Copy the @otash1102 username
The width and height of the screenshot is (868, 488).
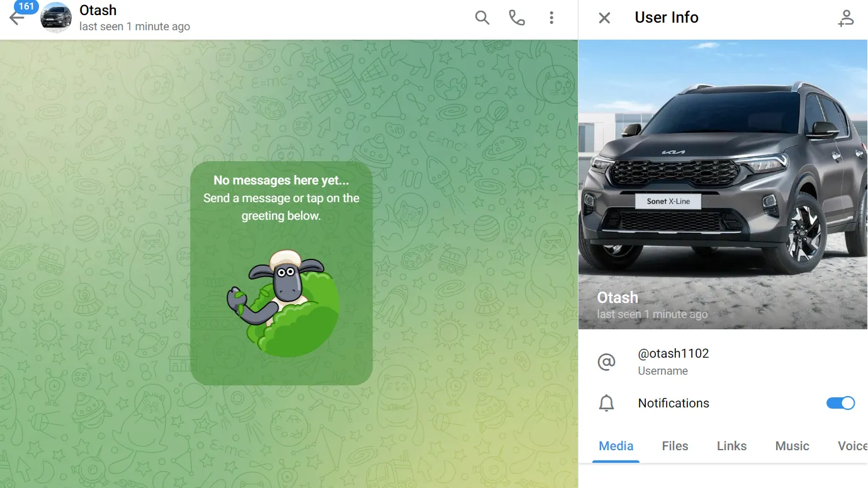[x=674, y=353]
